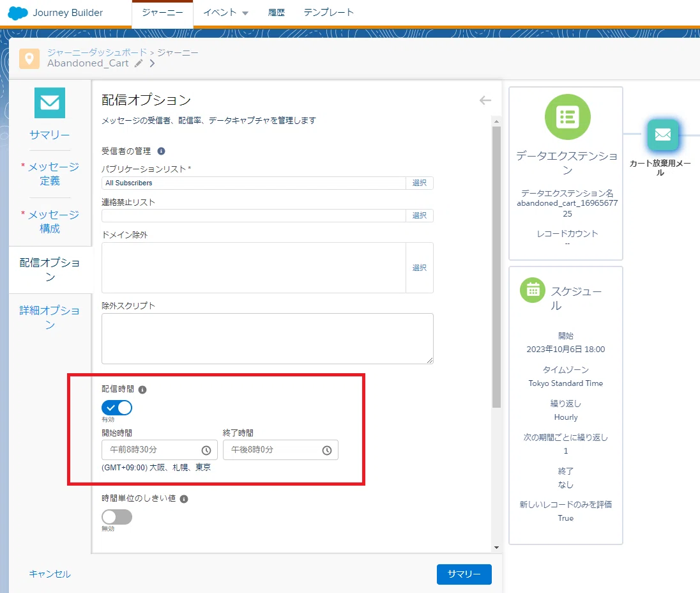Screen dimensions: 700x593
Task: Click the scrollbar up arrow
Action: click(496, 121)
